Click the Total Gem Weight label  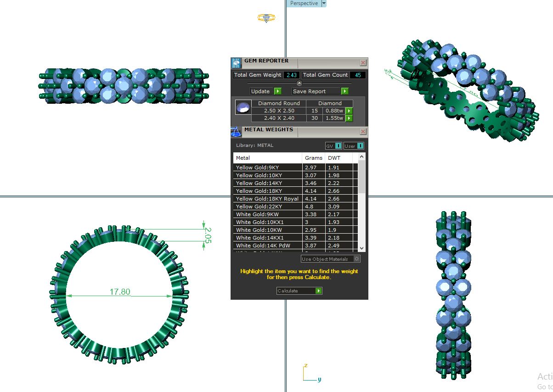(258, 75)
